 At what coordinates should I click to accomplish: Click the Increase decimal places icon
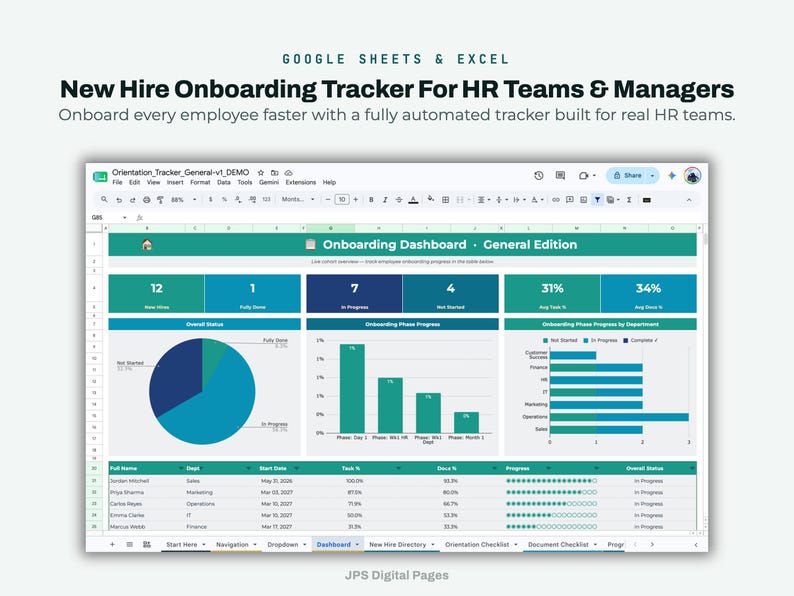(252, 200)
